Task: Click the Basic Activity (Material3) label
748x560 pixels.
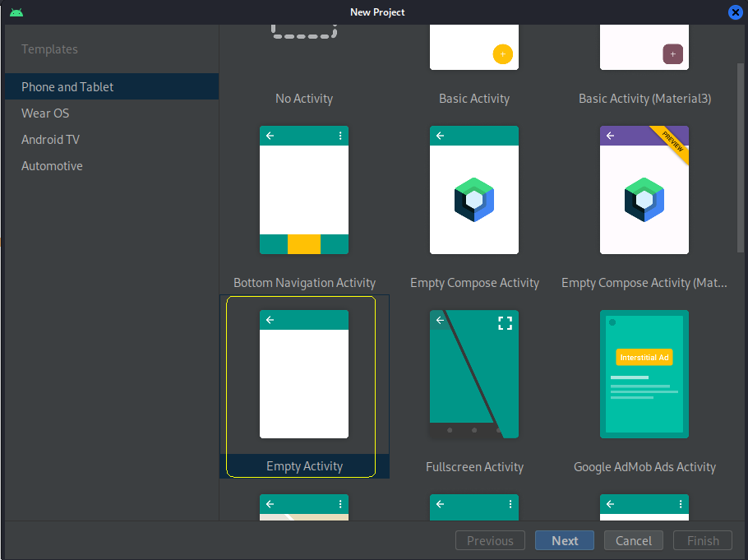Action: pos(644,99)
